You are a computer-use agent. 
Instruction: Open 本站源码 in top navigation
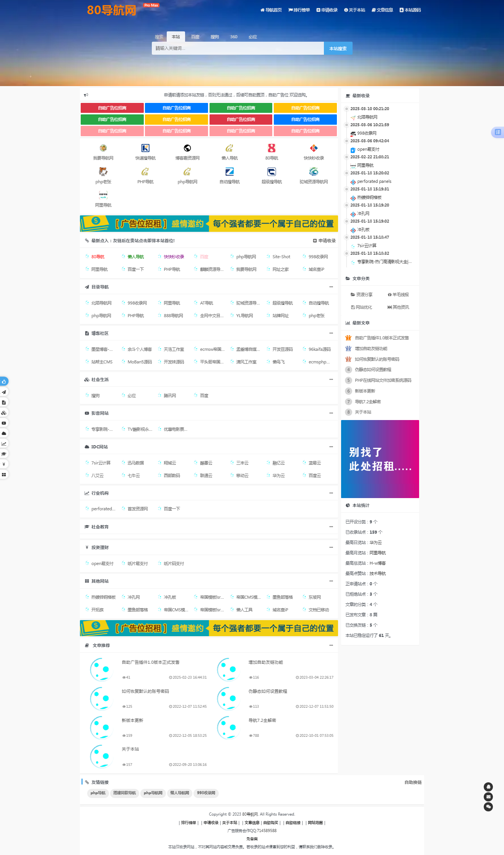click(410, 10)
